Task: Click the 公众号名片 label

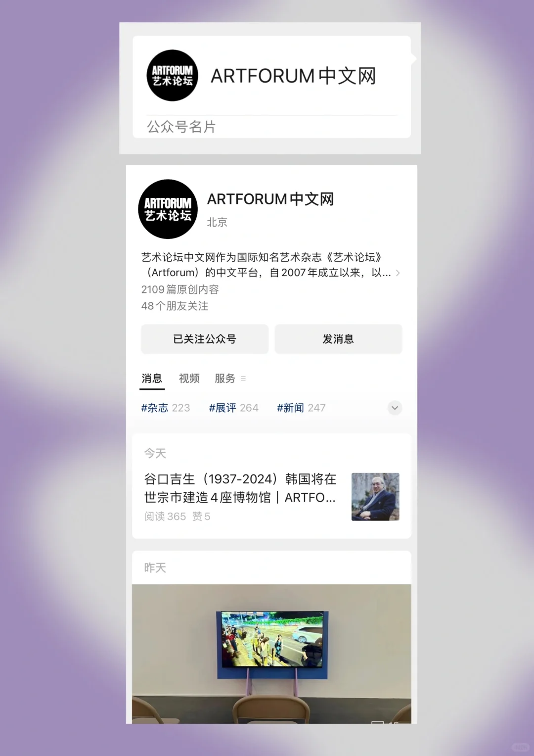Action: click(181, 127)
